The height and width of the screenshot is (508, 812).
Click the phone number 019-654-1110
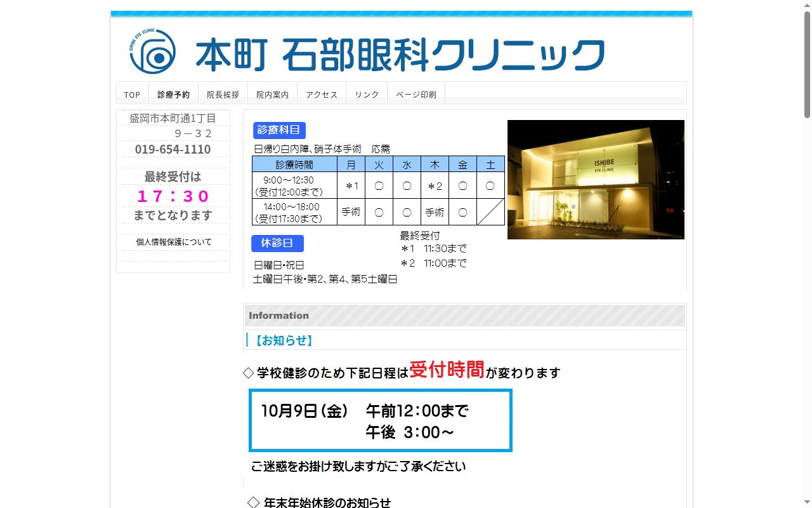[x=173, y=149]
